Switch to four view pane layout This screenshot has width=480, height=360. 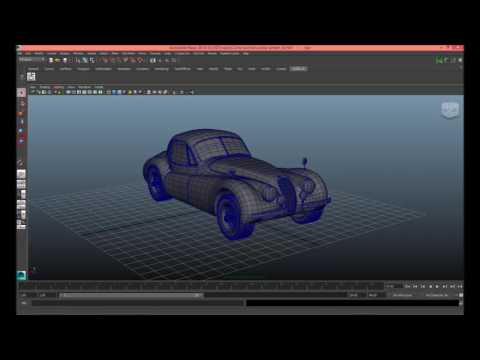coord(21,184)
